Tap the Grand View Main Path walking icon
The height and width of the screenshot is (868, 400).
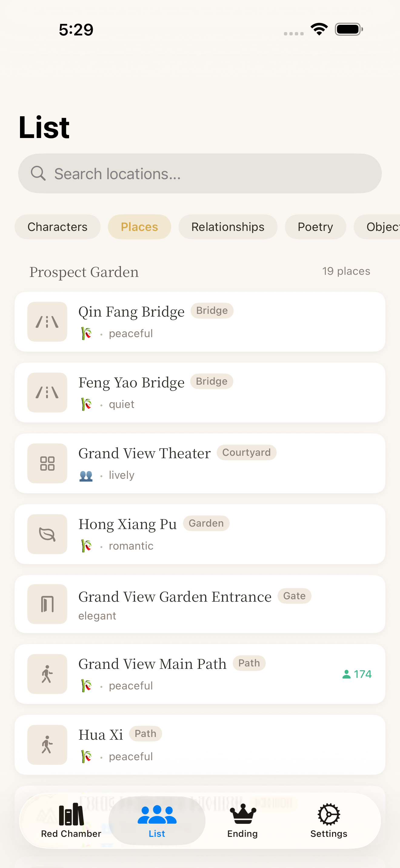(47, 674)
